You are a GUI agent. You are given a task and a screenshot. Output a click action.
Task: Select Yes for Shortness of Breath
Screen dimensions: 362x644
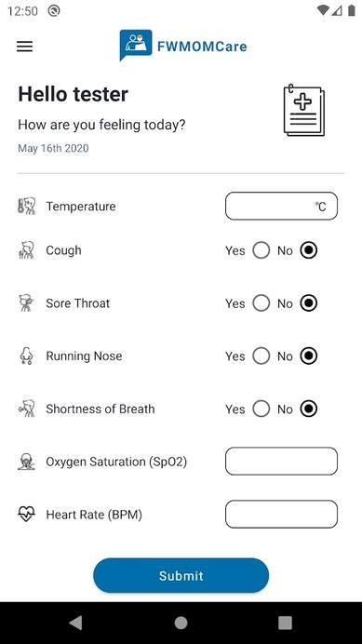click(261, 409)
